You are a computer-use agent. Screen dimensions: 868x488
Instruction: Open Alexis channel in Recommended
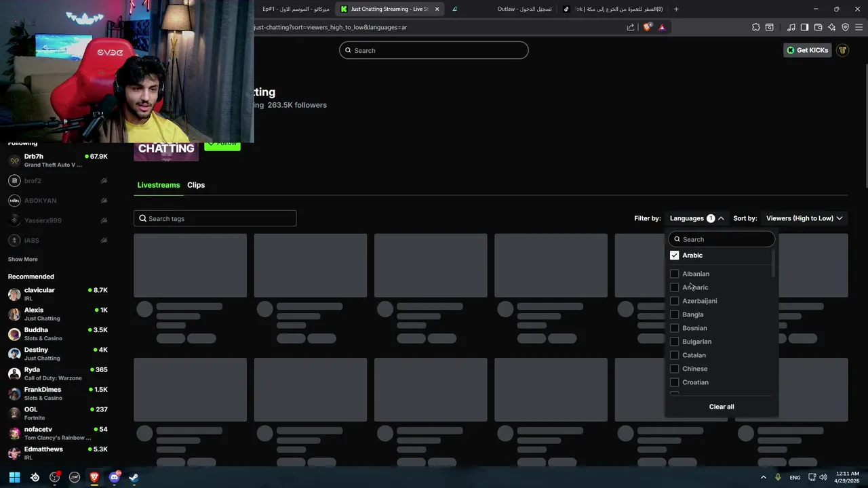click(58, 314)
